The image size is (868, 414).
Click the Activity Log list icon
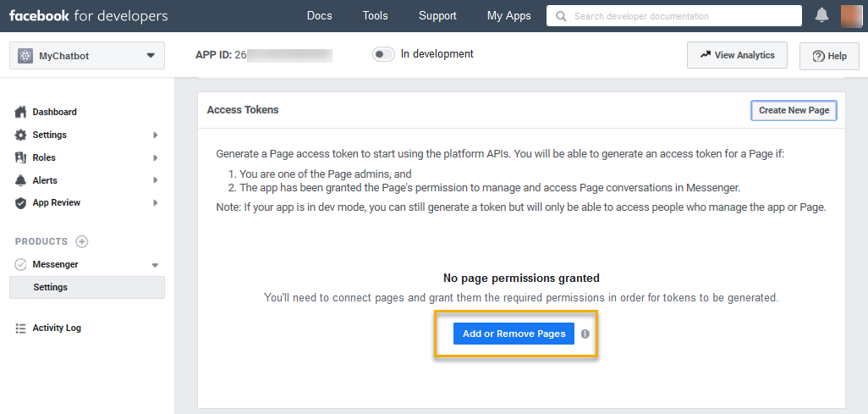pos(20,328)
